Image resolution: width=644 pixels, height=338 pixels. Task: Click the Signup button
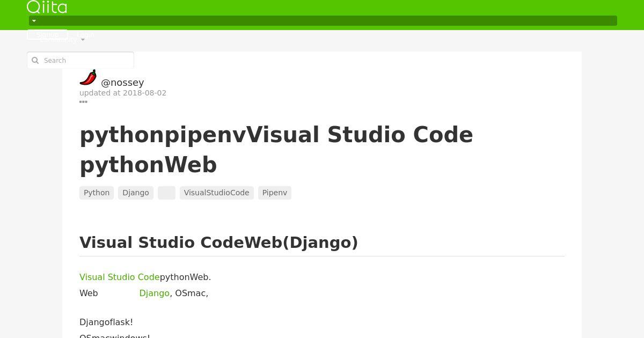(x=47, y=34)
